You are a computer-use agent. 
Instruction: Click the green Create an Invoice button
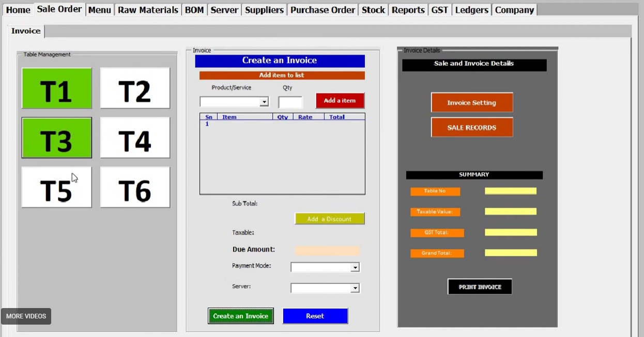tap(240, 315)
